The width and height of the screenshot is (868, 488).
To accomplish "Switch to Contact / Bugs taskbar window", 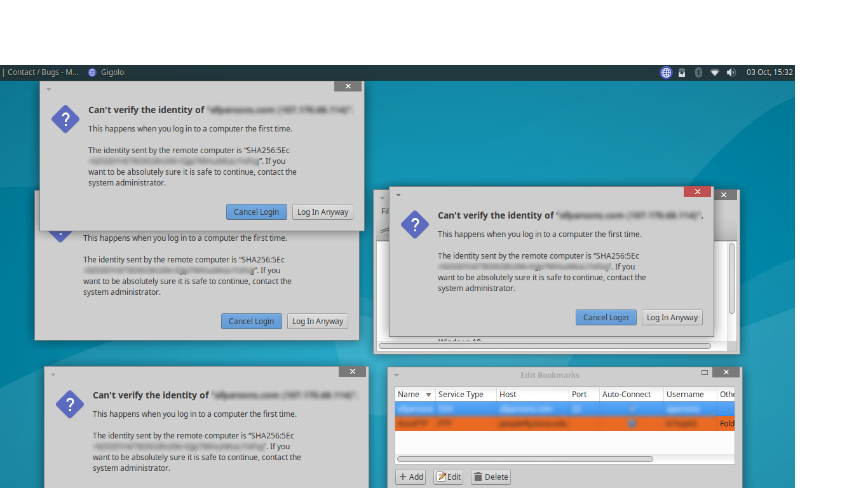I will click(42, 72).
